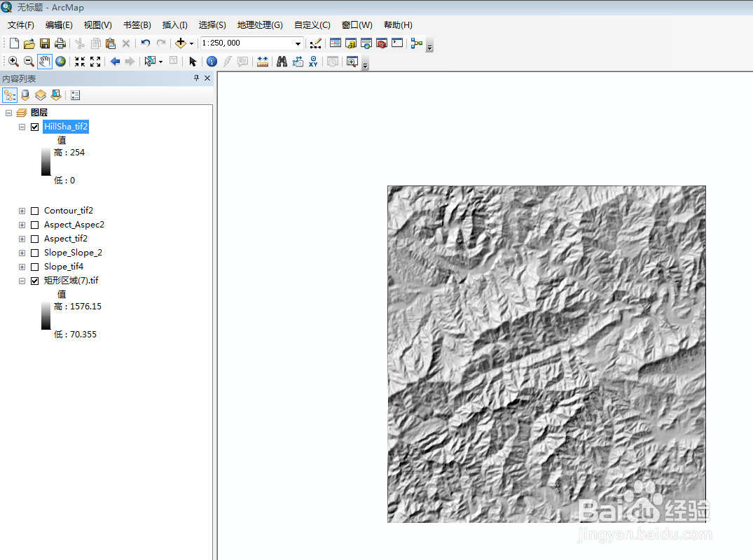Open the map scale dropdown
753x560 pixels.
click(x=298, y=43)
